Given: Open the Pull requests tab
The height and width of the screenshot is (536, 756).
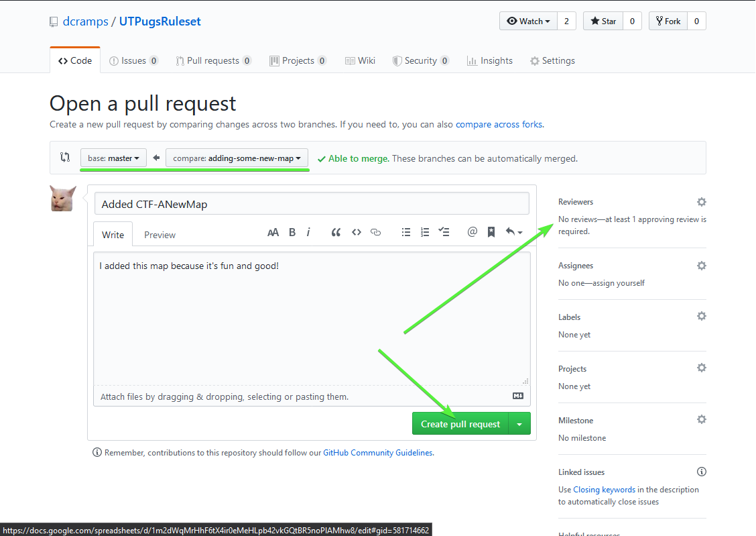Looking at the screenshot, I should (213, 61).
